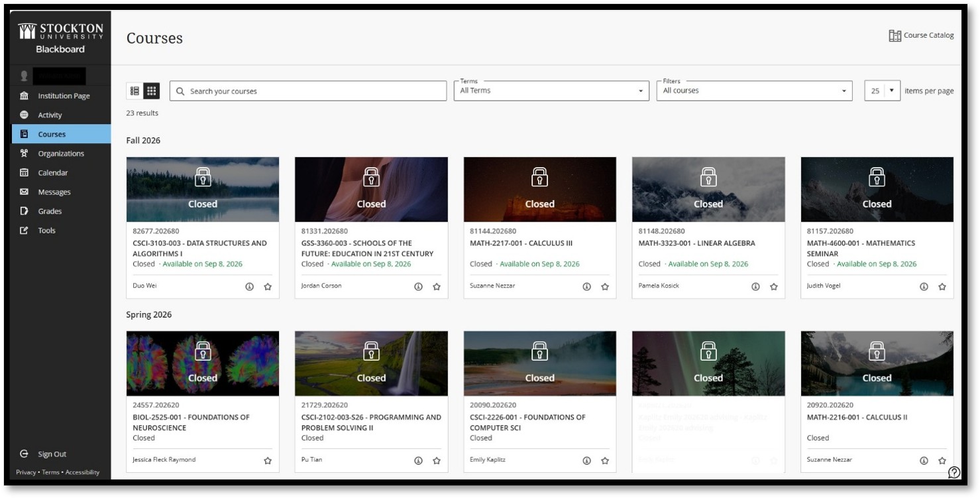Viewport: 980px width, 498px height.
Task: Favorite the Calculus II course
Action: [x=942, y=461]
